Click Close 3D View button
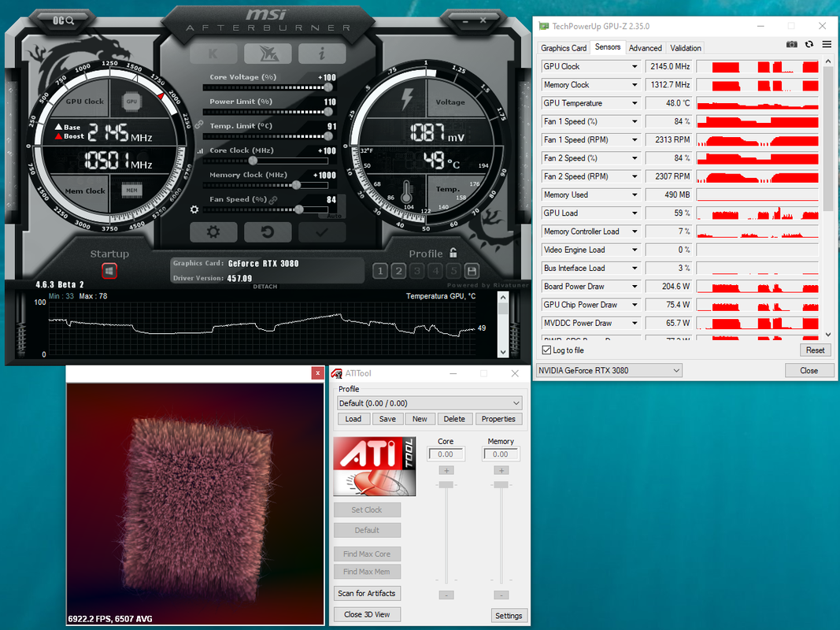 point(366,614)
